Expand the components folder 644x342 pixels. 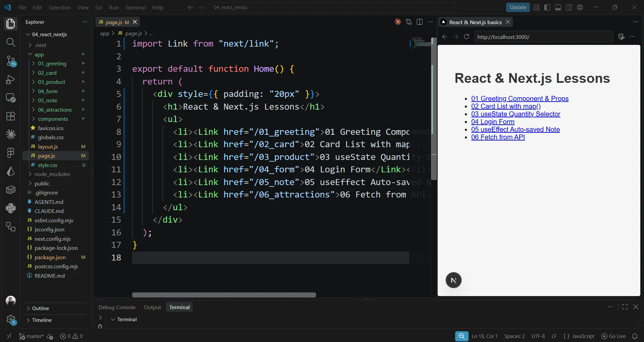click(53, 119)
